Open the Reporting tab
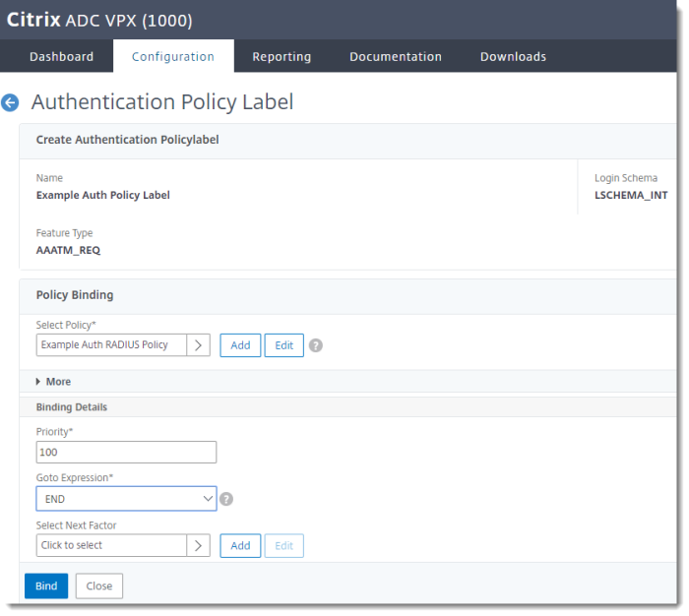 282,57
